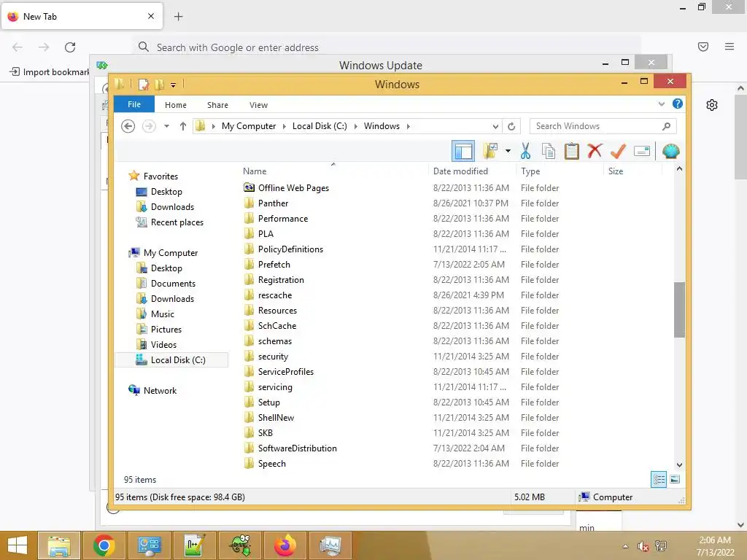Open the View ribbon tab
The image size is (747, 560).
point(258,105)
